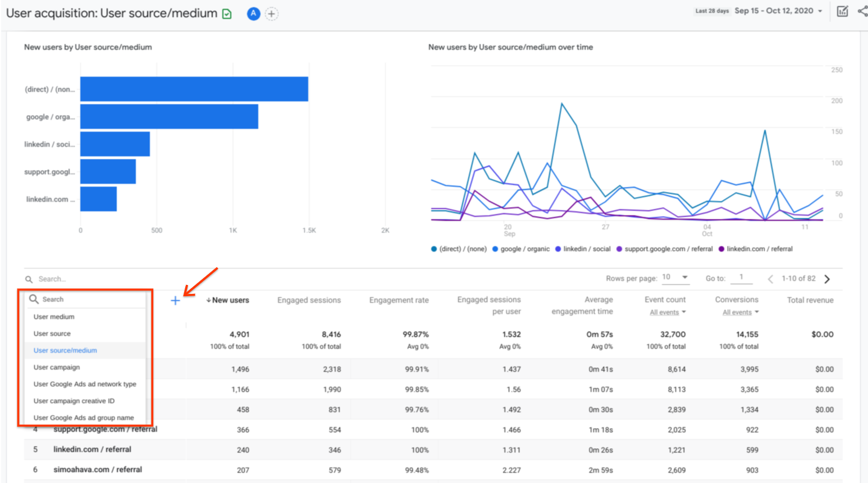Add a comparison with the plus circle
868x483 pixels.
[x=271, y=13]
